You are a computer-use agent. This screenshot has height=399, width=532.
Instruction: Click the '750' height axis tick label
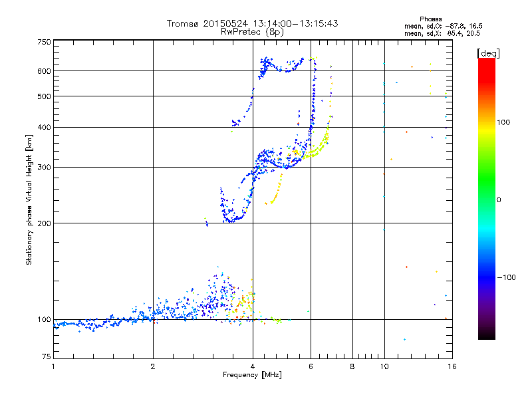(44, 42)
